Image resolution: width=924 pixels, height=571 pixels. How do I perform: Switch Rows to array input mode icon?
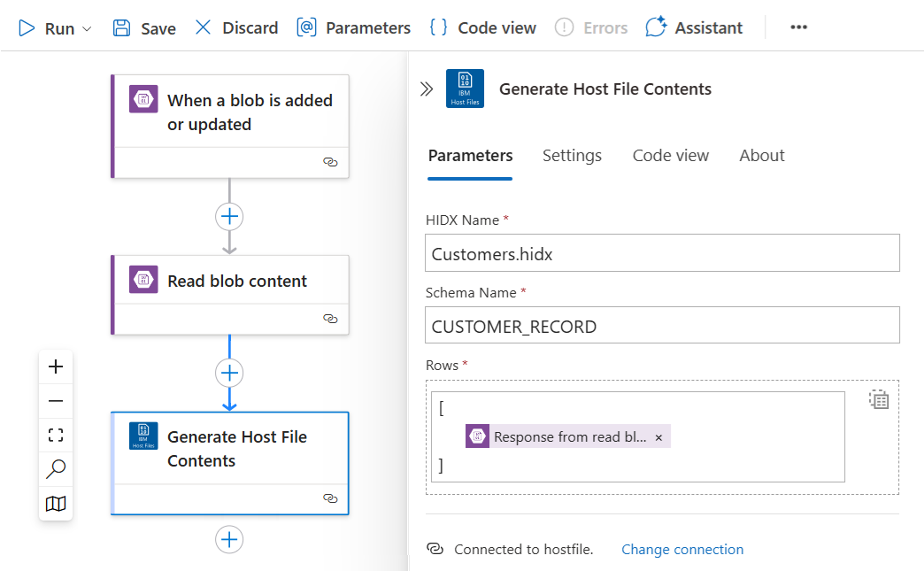(879, 399)
